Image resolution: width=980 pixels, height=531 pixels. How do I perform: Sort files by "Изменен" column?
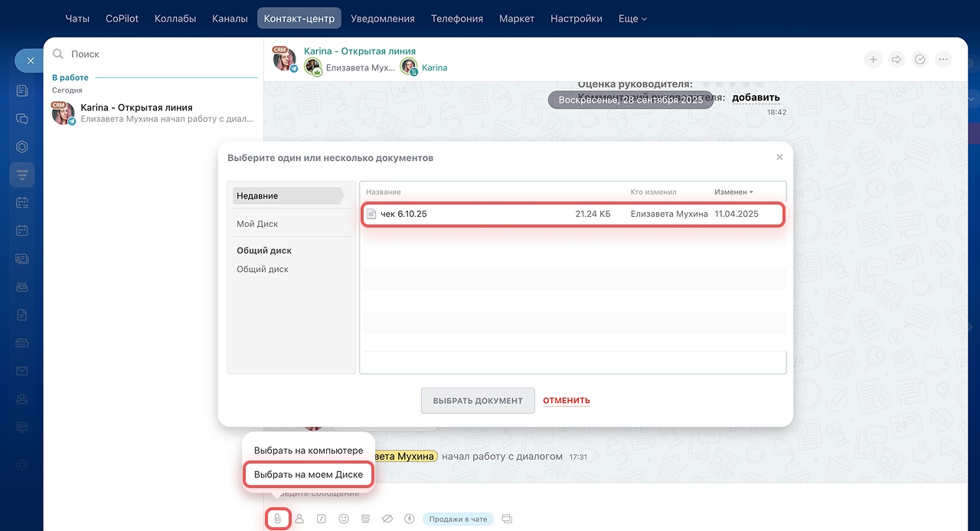pos(733,192)
